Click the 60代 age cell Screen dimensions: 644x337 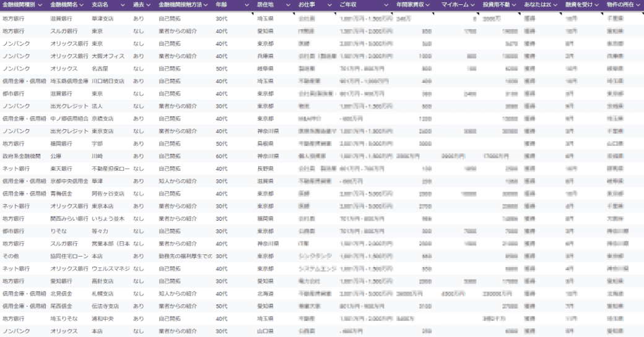click(222, 156)
